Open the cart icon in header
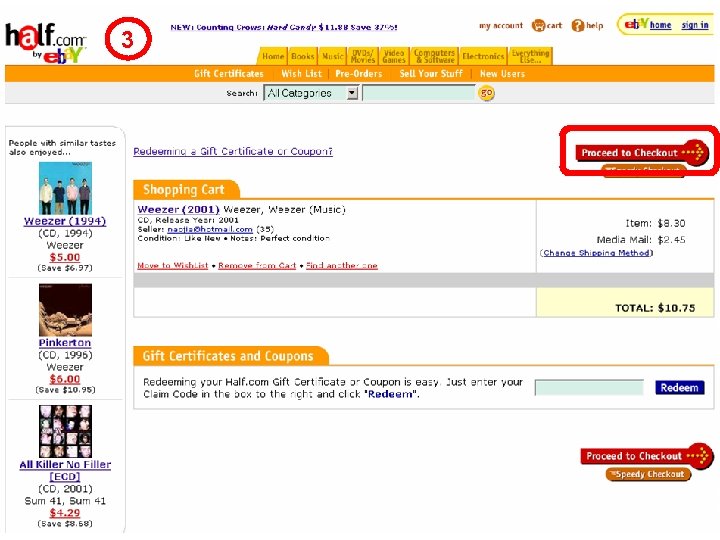This screenshot has width=720, height=540. click(x=546, y=26)
